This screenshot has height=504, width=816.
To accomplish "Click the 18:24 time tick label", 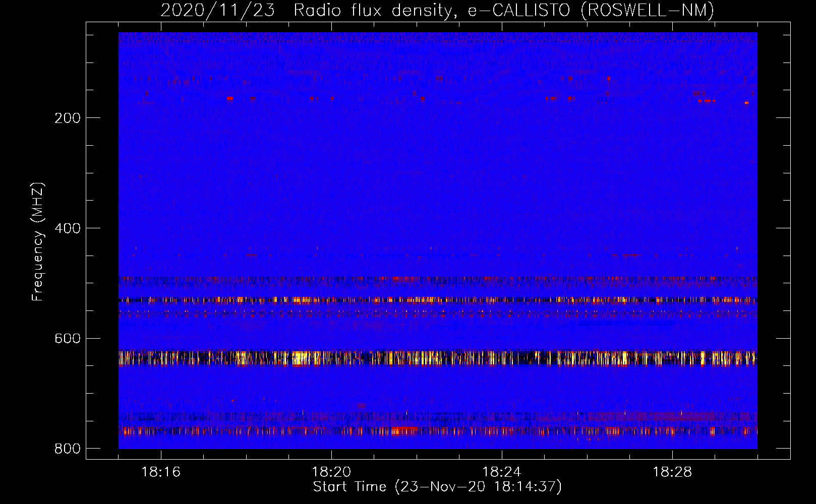I will click(502, 472).
